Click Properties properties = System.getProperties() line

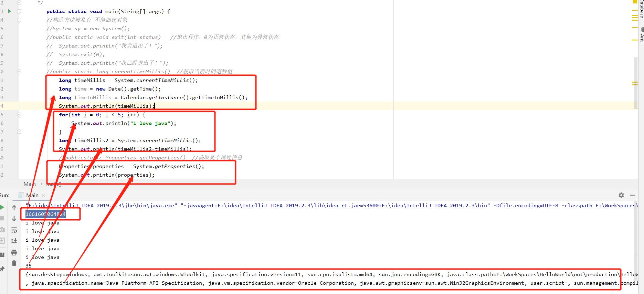coord(131,166)
